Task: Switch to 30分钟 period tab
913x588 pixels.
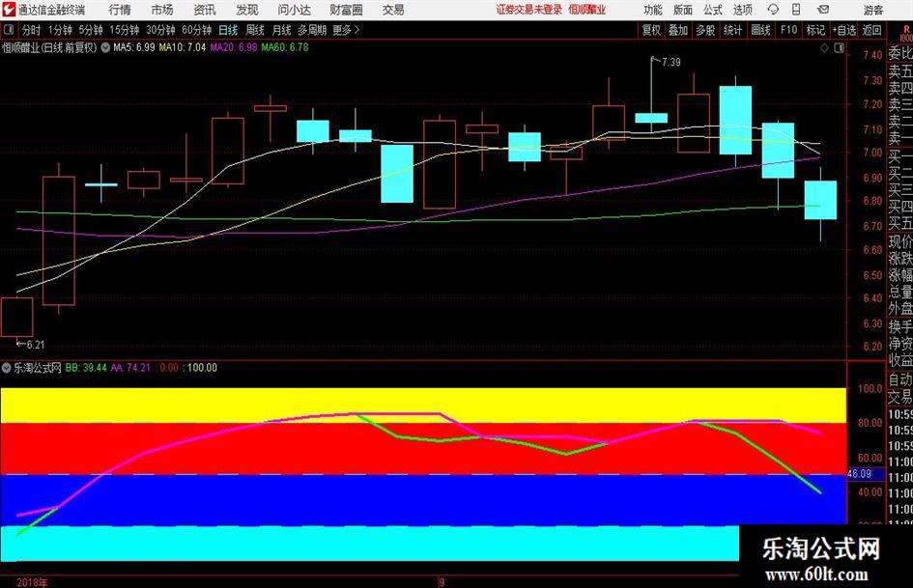Action: 160,30
